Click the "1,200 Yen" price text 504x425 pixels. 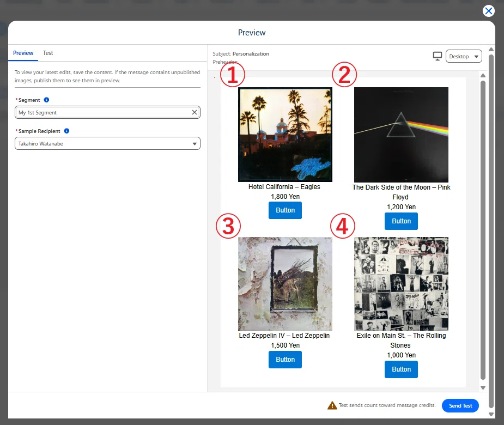(x=401, y=207)
